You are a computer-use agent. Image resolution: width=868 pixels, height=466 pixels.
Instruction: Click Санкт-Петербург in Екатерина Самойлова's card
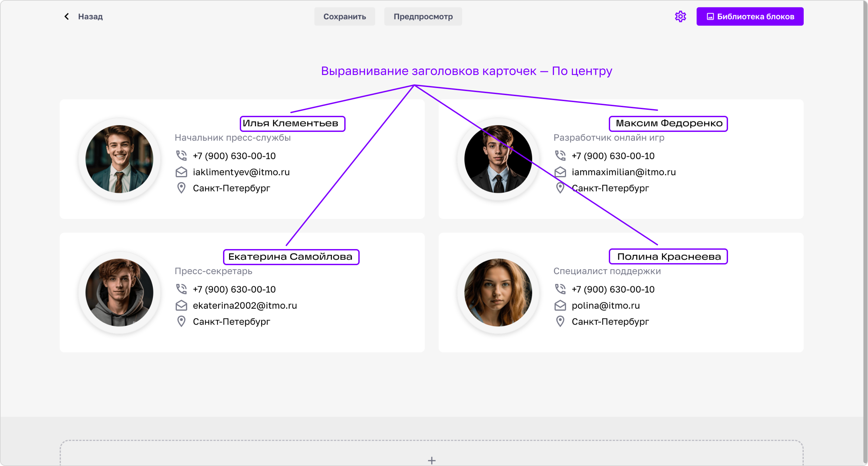click(231, 321)
